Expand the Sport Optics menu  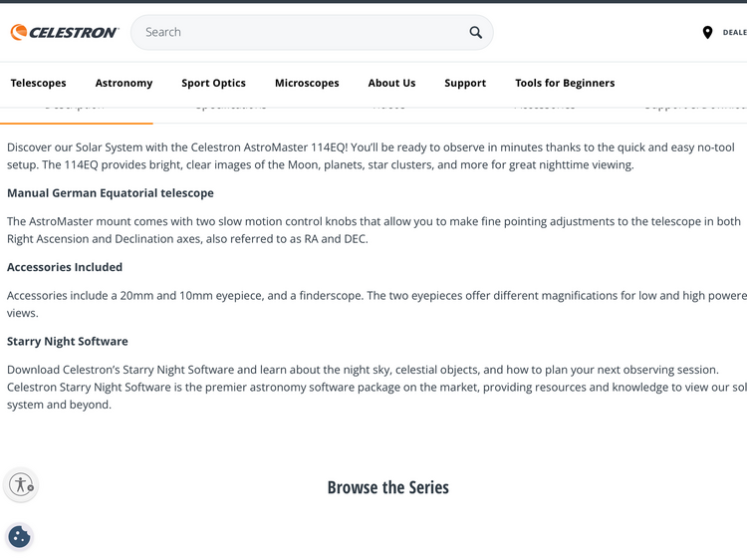(x=213, y=83)
